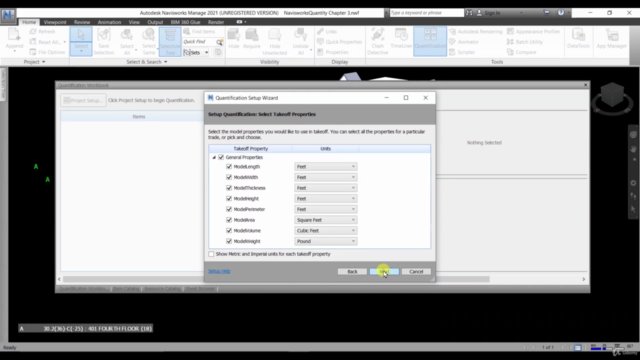Open DataTools
This screenshot has width=640, height=360.
coord(578,39)
